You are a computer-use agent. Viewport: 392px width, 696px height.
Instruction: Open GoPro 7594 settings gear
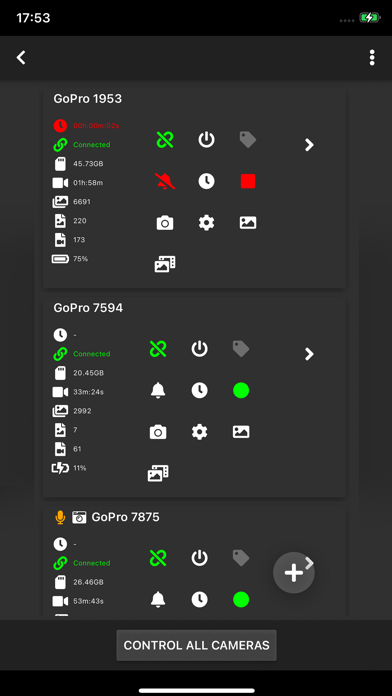(199, 431)
